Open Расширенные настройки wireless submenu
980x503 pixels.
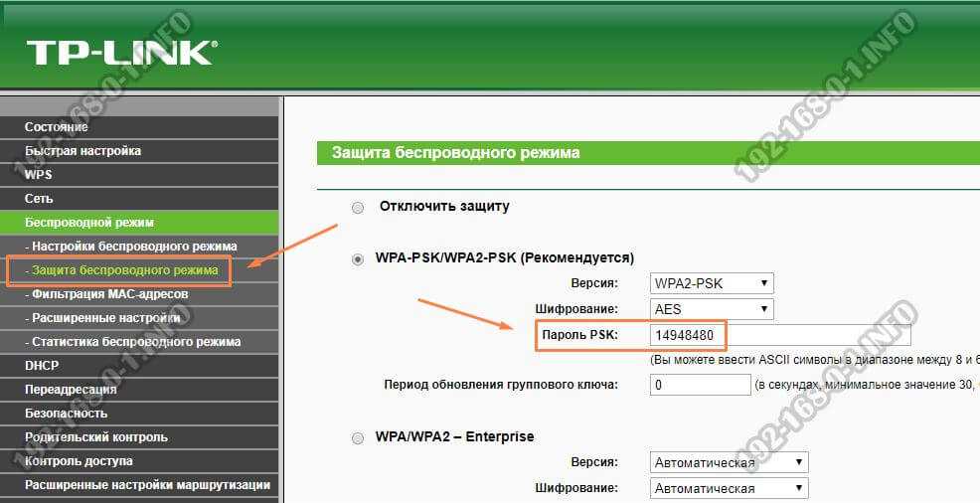pyautogui.click(x=139, y=318)
